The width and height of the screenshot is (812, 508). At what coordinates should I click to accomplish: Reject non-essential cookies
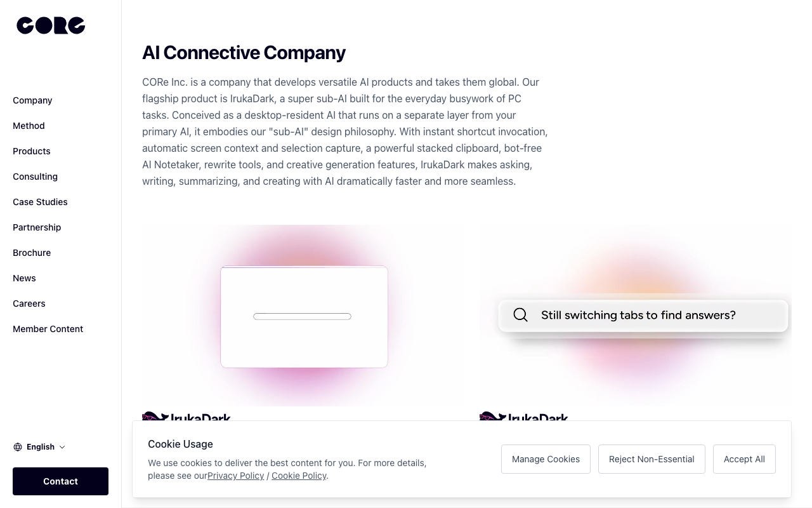[652, 459]
